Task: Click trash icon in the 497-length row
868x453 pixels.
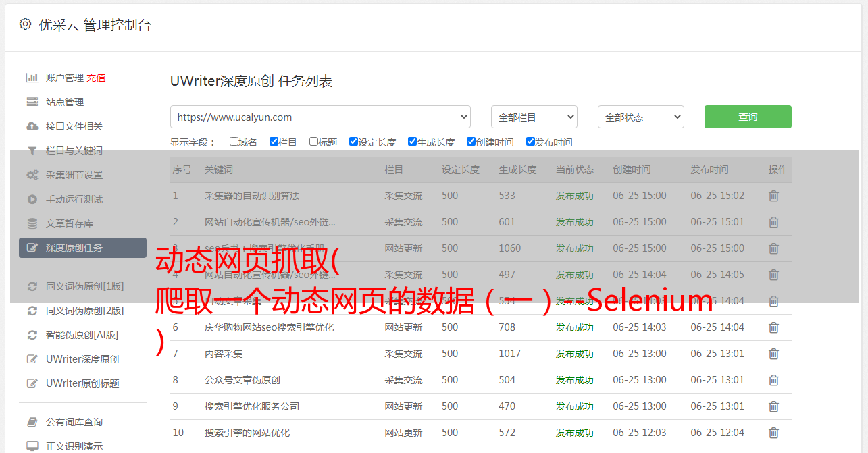Action: coord(773,275)
